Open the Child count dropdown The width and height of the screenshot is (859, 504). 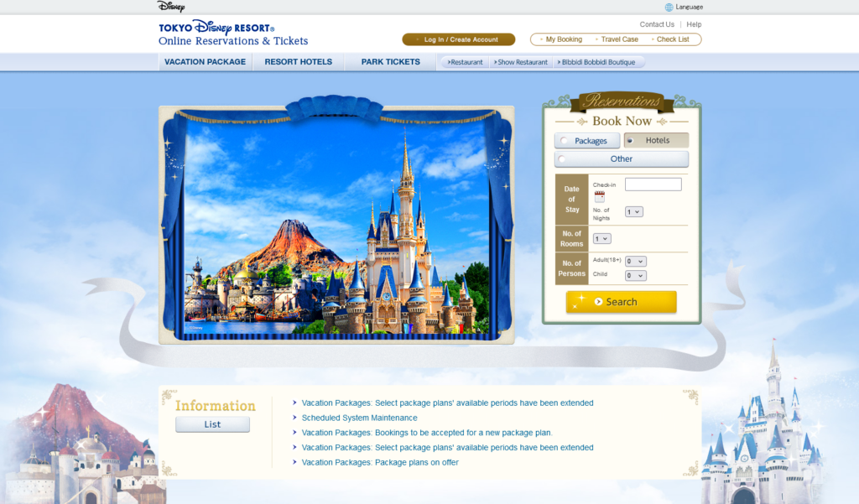[636, 276]
